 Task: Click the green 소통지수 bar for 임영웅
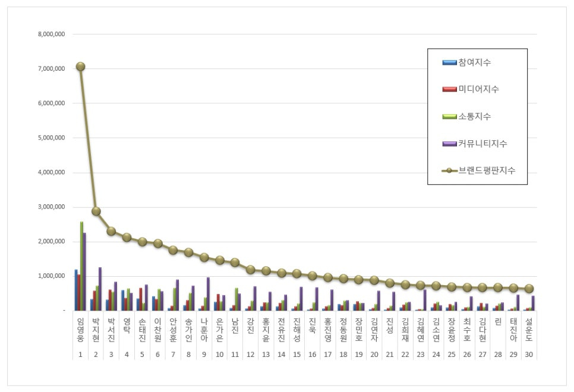(x=81, y=266)
